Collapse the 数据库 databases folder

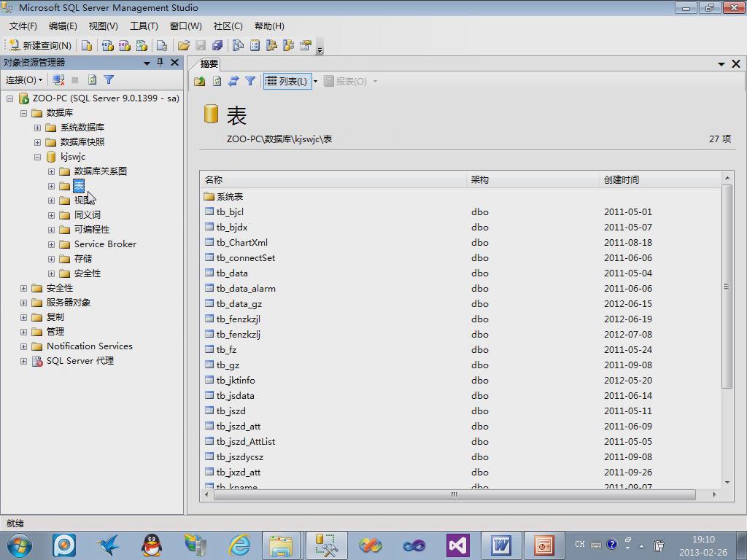click(24, 113)
